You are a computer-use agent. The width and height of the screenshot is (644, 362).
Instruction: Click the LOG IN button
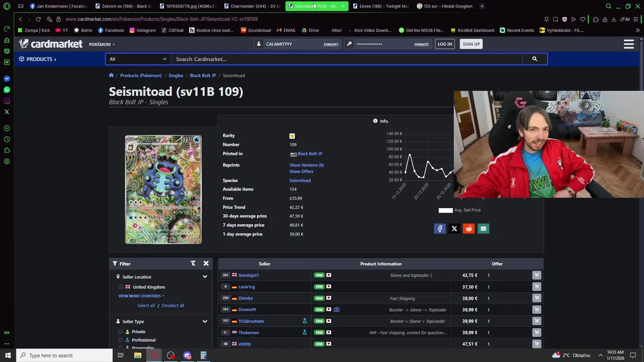445,44
